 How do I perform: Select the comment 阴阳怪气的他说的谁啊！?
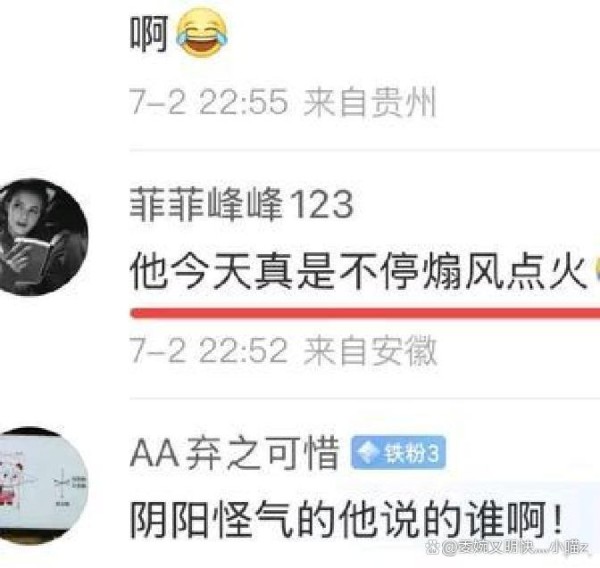click(x=346, y=521)
